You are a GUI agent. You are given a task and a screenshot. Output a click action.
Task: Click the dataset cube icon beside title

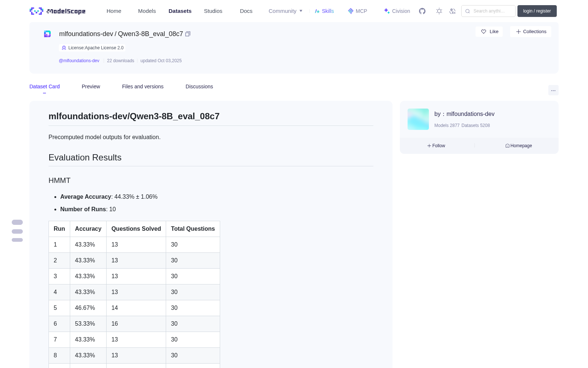[x=47, y=34]
